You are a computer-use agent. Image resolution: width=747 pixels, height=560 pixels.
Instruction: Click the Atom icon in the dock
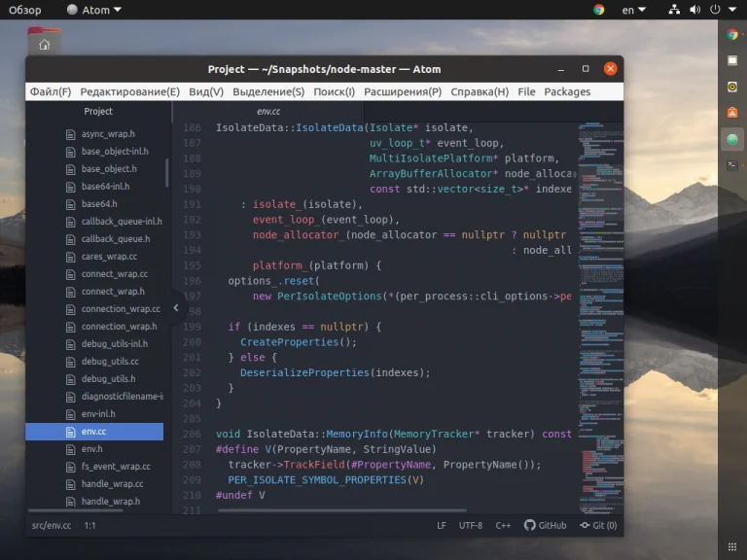point(732,139)
